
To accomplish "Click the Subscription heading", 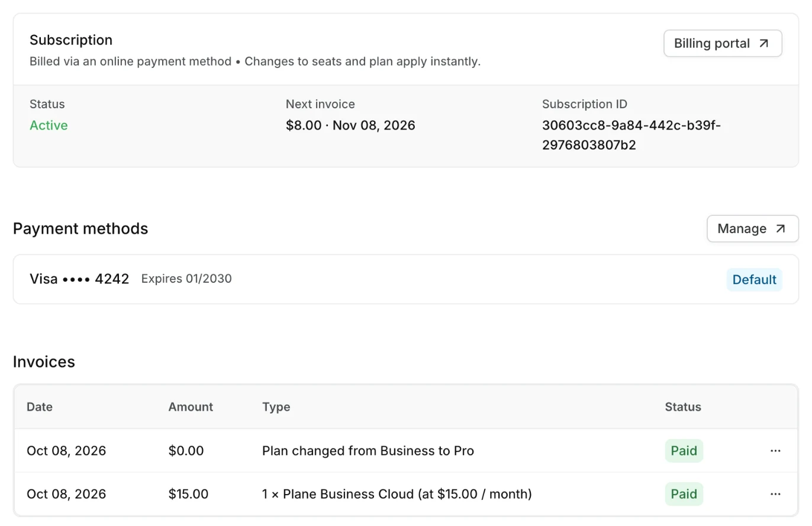I will point(71,40).
